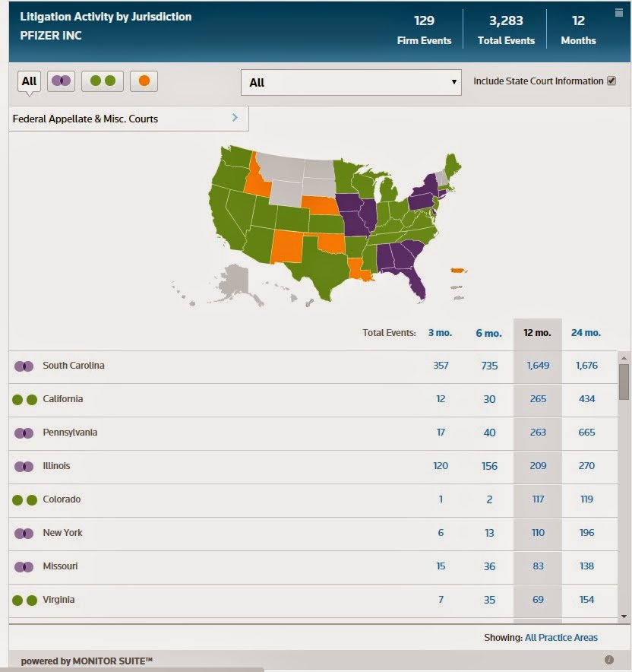The width and height of the screenshot is (632, 672).
Task: Open Illinois 6 mo. value 156
Action: [x=489, y=466]
